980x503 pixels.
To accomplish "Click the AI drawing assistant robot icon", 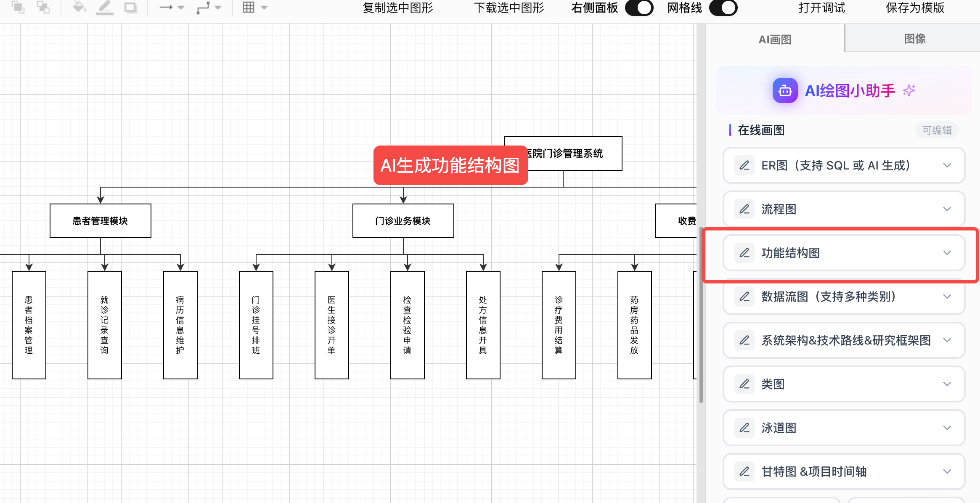I will point(785,90).
